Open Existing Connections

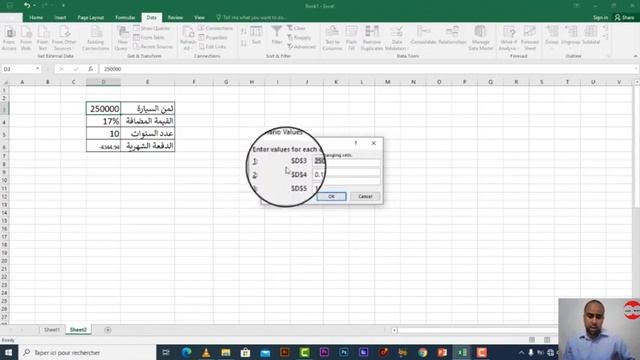pyautogui.click(x=96, y=38)
